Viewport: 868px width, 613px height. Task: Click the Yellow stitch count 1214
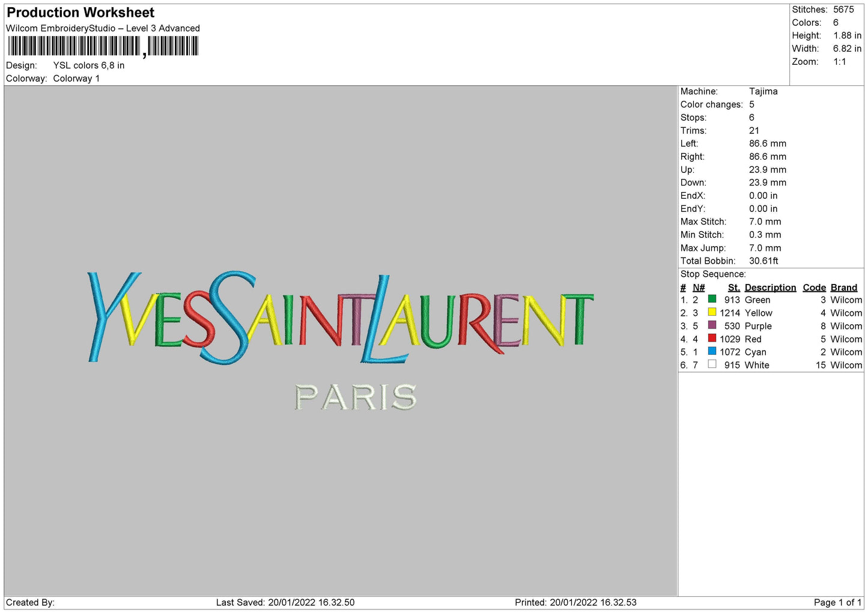coord(730,313)
